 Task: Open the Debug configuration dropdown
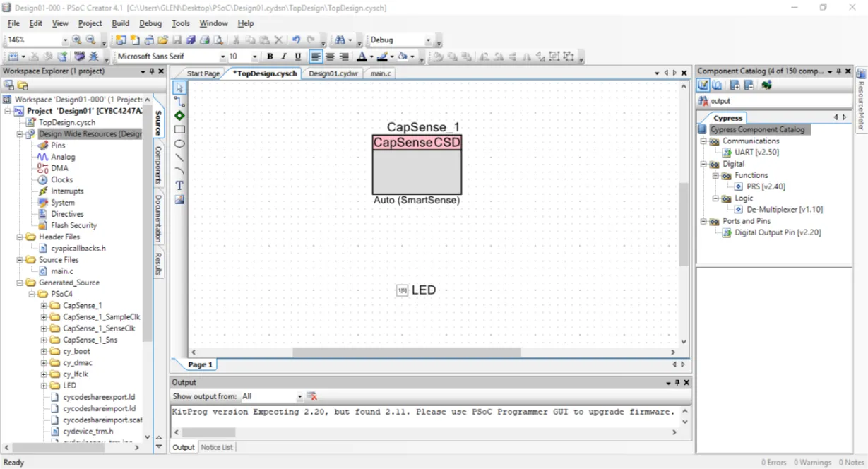click(427, 40)
